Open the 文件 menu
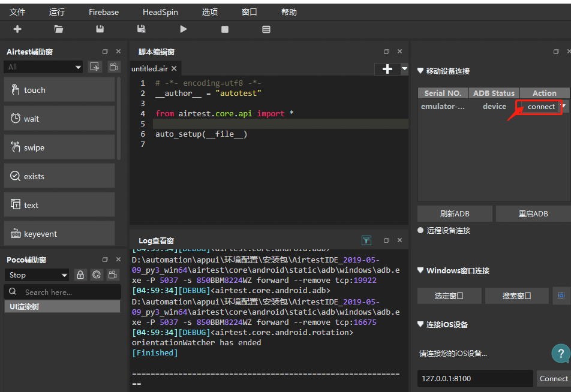Image resolution: width=571 pixels, height=392 pixels. tap(18, 12)
